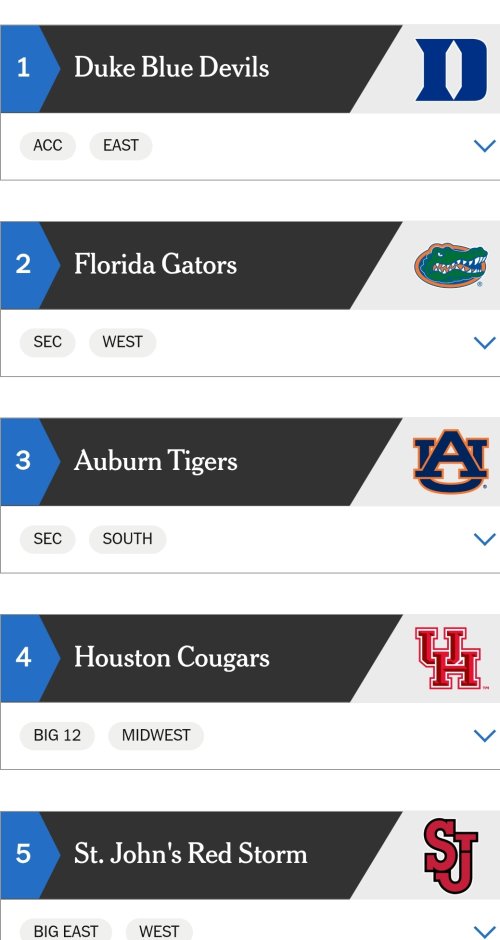
Task: Click the St. John's SJ logo
Action: coord(451,855)
